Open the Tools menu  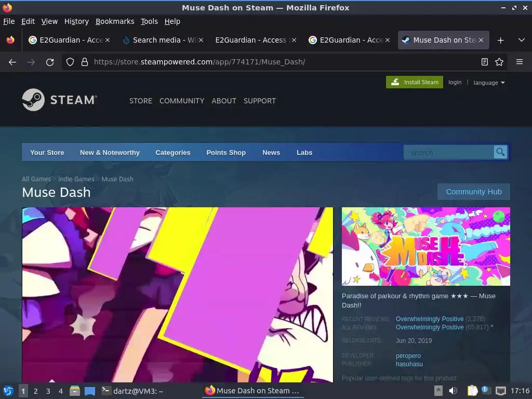[x=149, y=21]
